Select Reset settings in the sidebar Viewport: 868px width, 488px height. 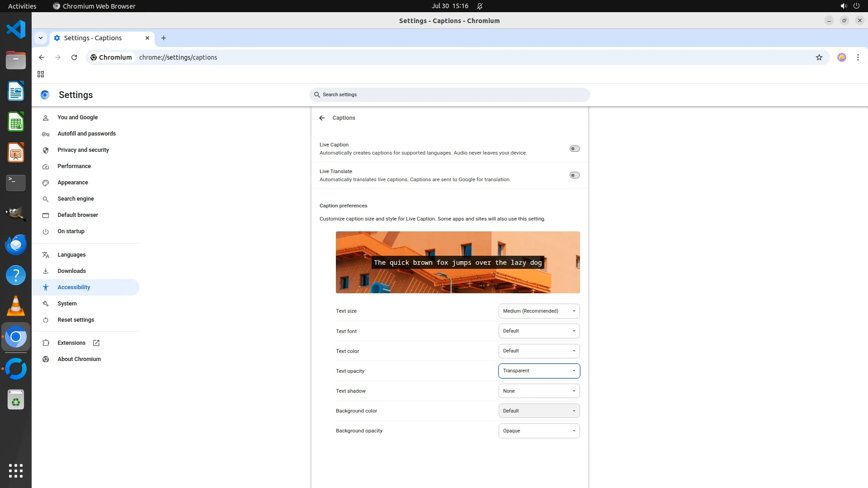point(75,320)
